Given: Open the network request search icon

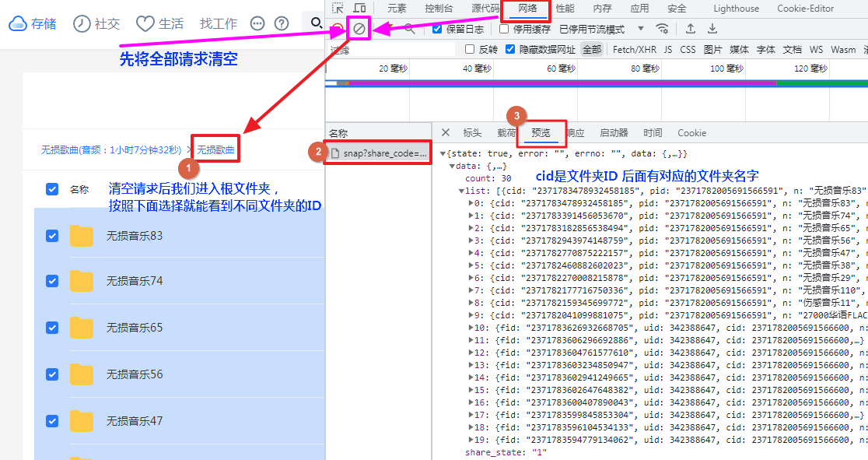Looking at the screenshot, I should (410, 28).
